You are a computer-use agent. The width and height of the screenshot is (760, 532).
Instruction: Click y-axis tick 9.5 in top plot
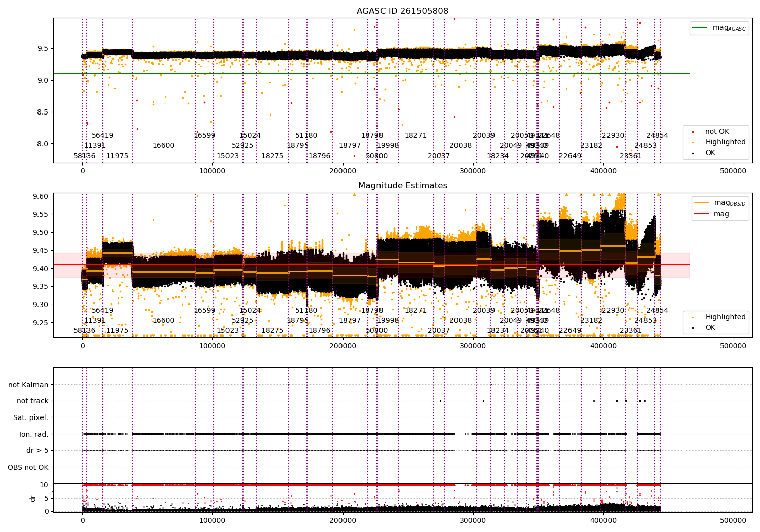click(x=43, y=49)
